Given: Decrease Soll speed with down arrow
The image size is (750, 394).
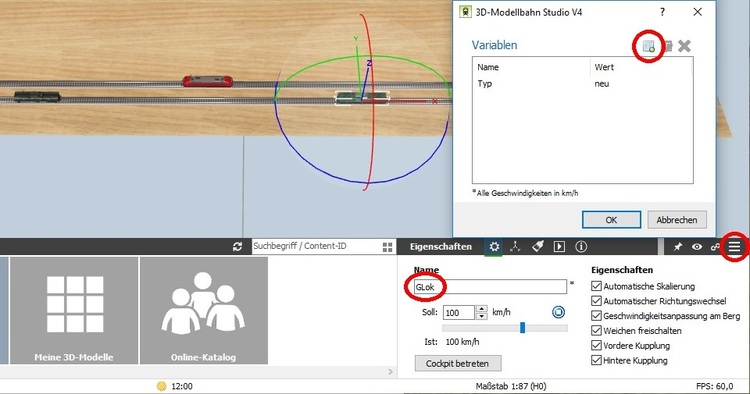Looking at the screenshot, I should (x=482, y=316).
